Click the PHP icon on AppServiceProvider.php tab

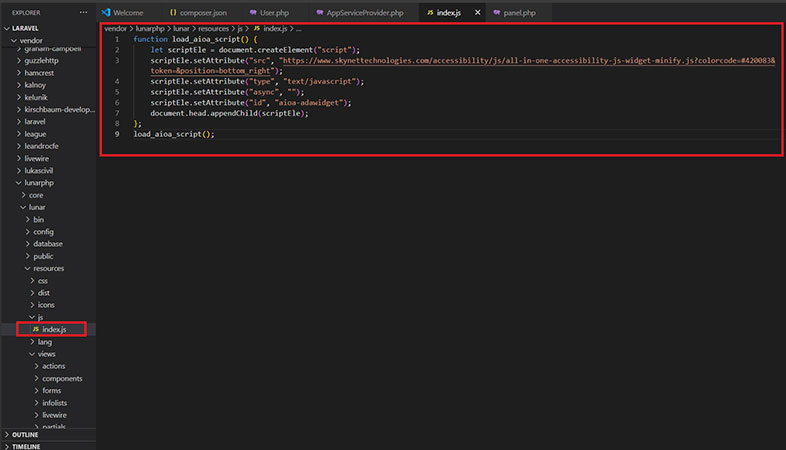[320, 12]
